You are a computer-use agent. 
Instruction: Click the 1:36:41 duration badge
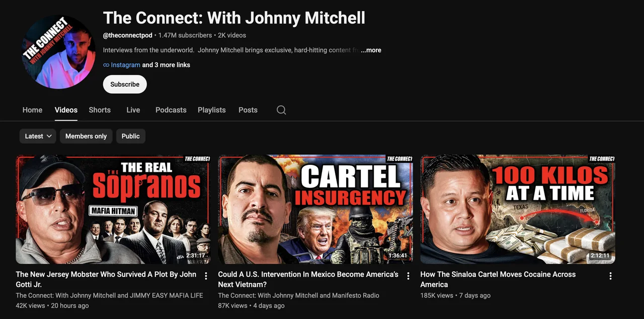[x=398, y=256]
